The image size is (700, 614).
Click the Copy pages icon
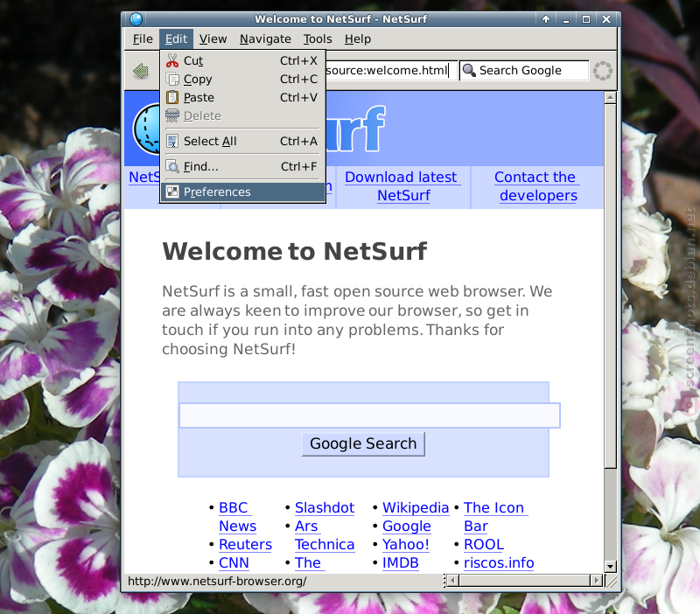pyautogui.click(x=172, y=79)
